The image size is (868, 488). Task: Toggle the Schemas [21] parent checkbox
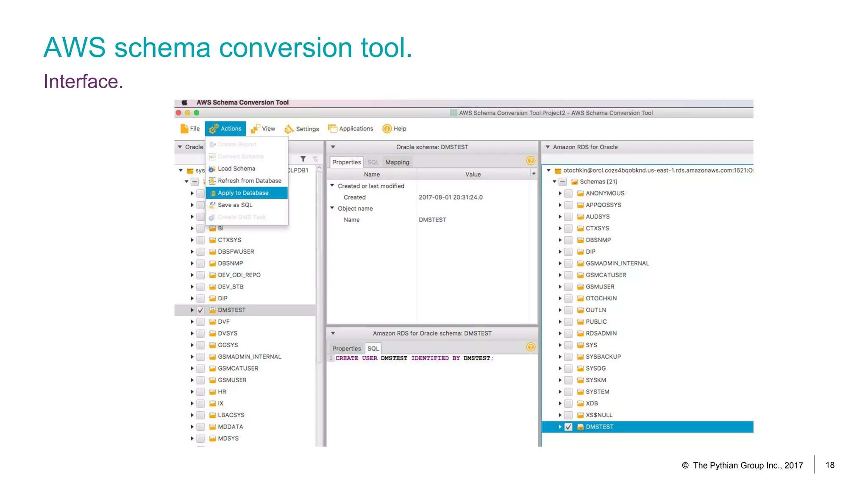pos(563,182)
